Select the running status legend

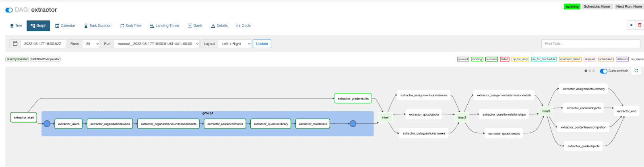[477, 59]
